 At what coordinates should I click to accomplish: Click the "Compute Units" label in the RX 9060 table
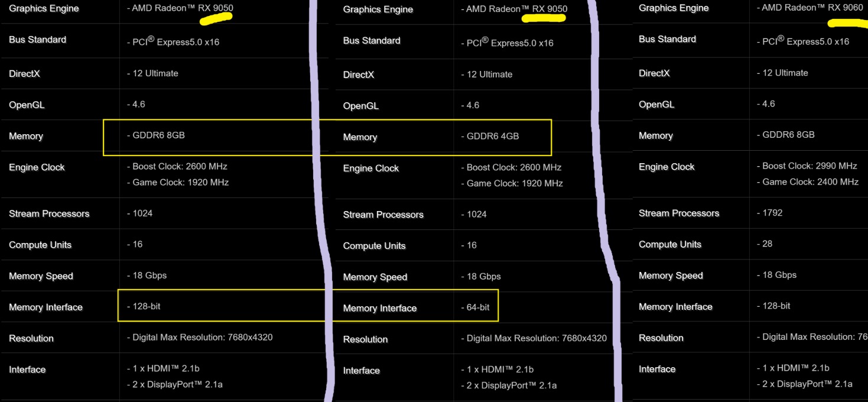click(x=670, y=244)
